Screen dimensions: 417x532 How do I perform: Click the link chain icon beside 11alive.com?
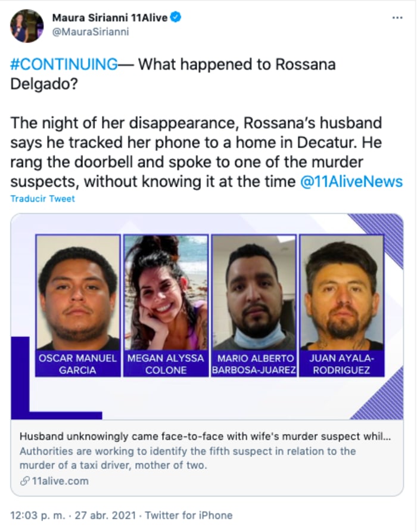click(25, 481)
